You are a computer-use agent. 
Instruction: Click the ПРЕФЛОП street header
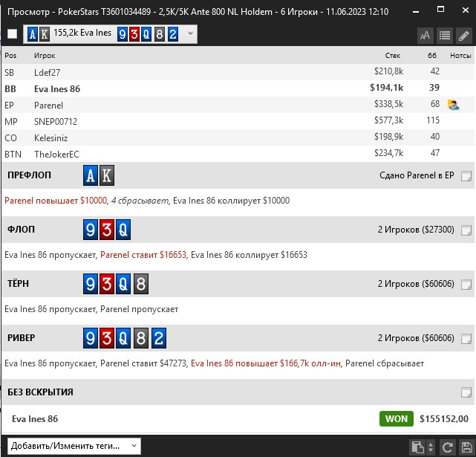(x=29, y=175)
